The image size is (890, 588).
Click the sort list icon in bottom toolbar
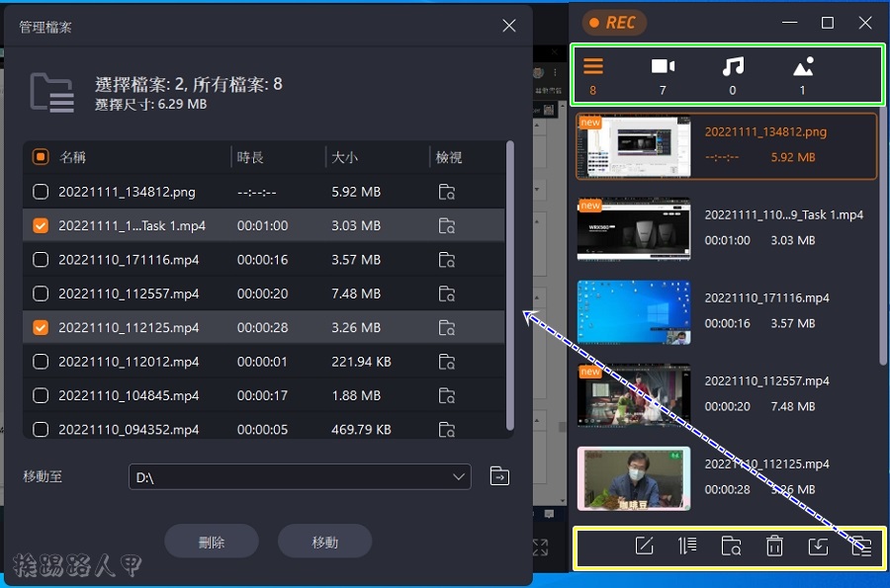click(688, 546)
